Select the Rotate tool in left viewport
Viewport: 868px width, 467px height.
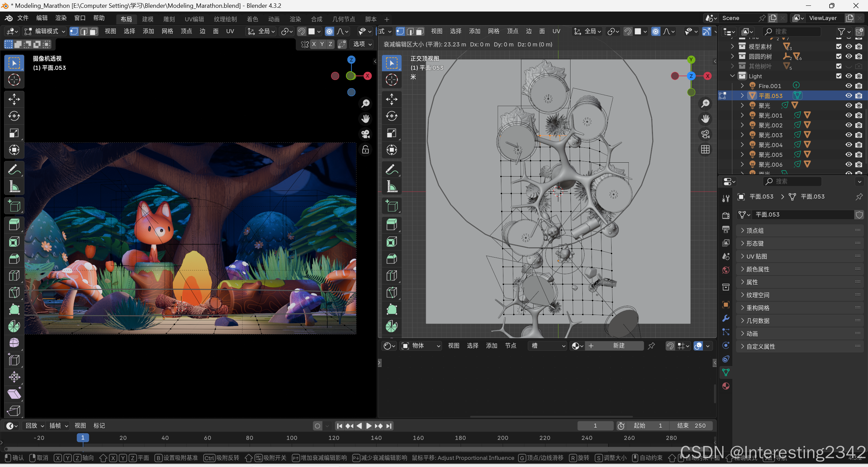pos(14,116)
